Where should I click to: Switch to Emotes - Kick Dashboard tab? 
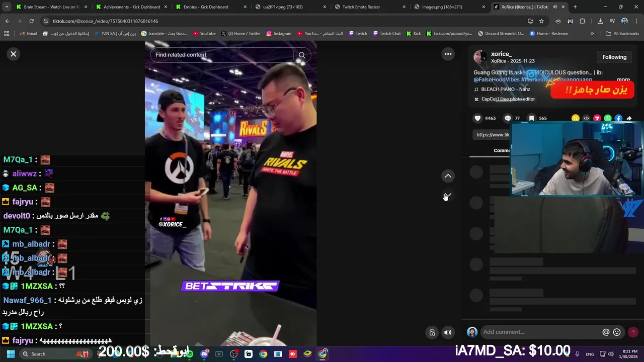pyautogui.click(x=211, y=7)
